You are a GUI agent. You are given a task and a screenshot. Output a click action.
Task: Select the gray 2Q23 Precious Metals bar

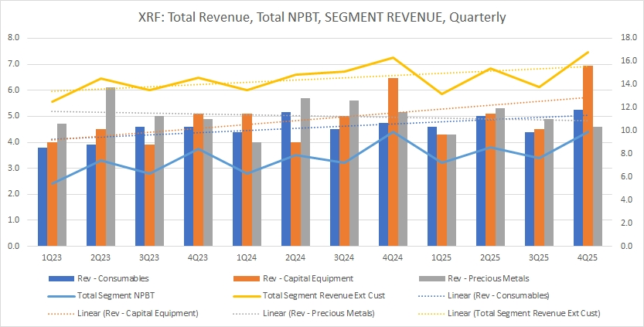coord(111,167)
